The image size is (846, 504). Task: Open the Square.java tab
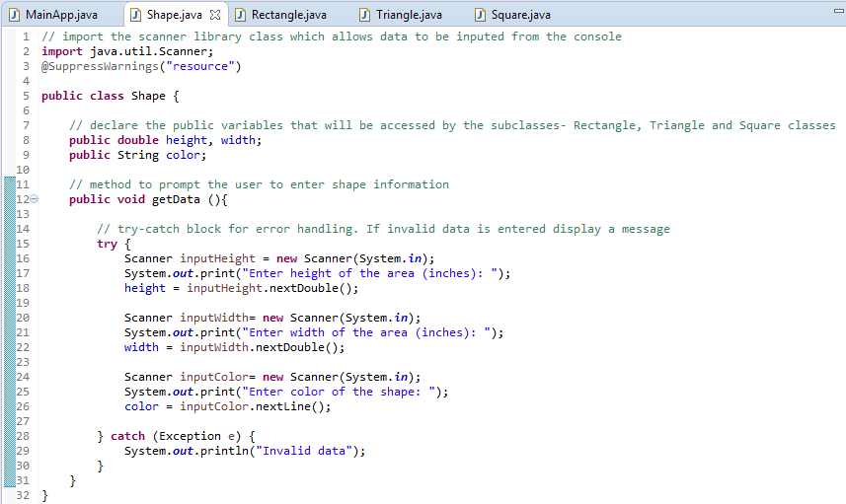pyautogui.click(x=519, y=15)
